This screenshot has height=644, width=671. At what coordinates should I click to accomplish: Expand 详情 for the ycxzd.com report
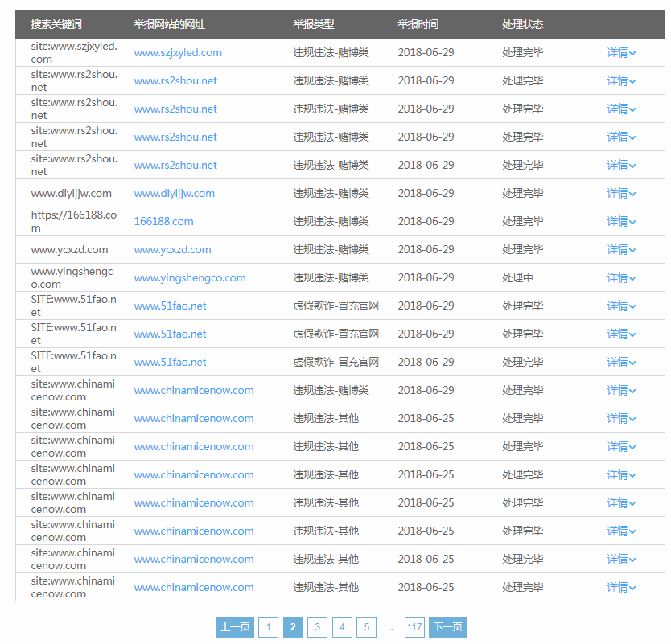(620, 249)
